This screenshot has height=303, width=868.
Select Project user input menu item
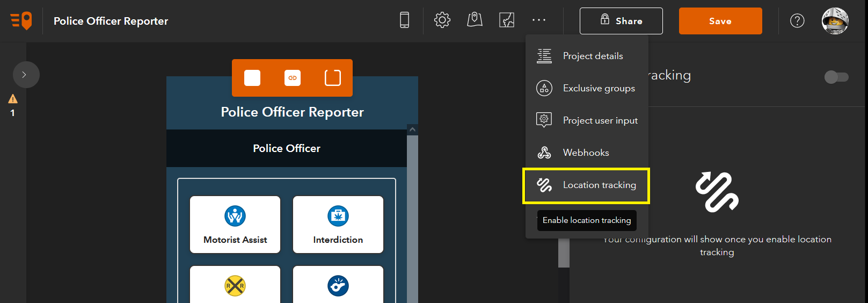coord(587,120)
